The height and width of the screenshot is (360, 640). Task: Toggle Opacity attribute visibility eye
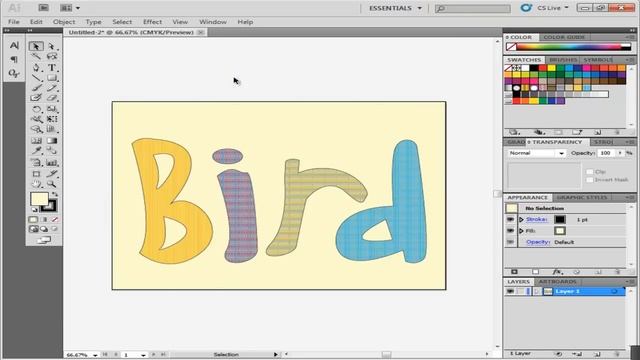point(510,242)
